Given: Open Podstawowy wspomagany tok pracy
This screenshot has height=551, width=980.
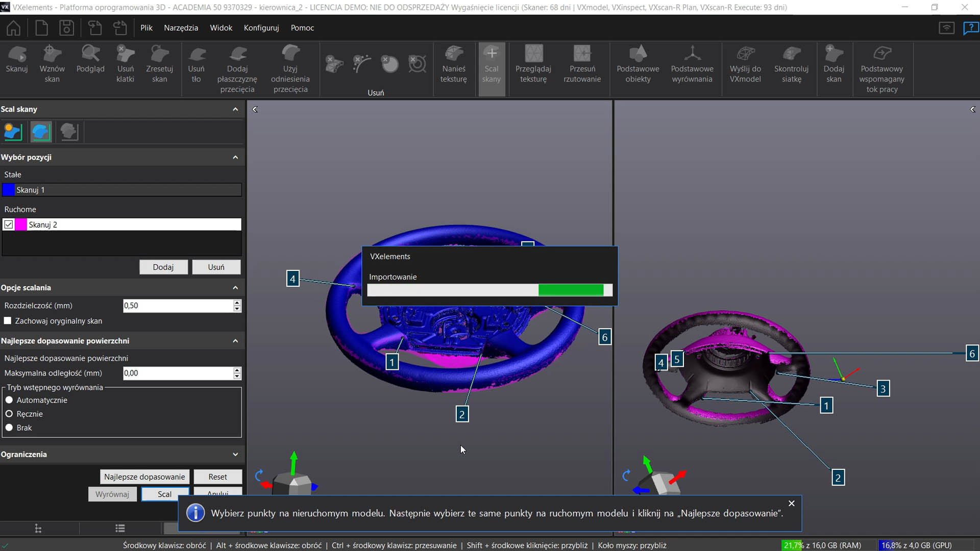Looking at the screenshot, I should coord(882,69).
